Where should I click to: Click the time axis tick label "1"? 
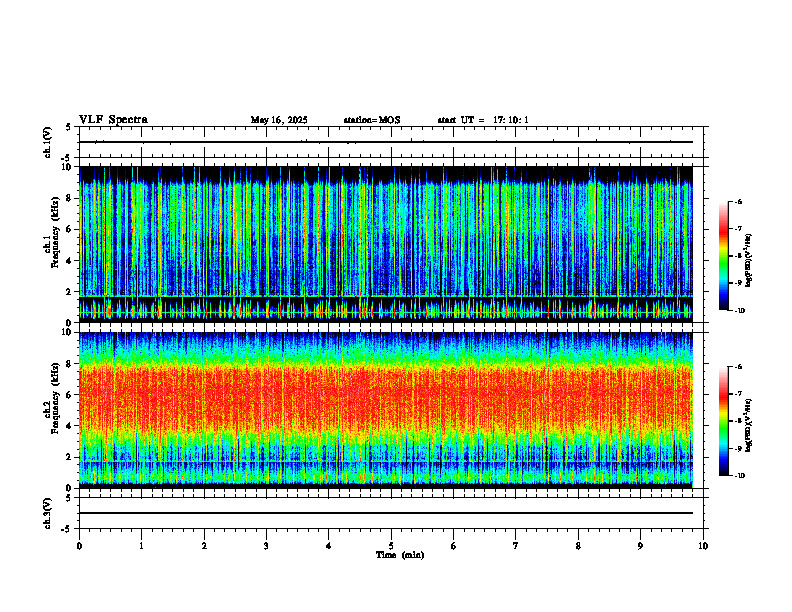tap(142, 546)
